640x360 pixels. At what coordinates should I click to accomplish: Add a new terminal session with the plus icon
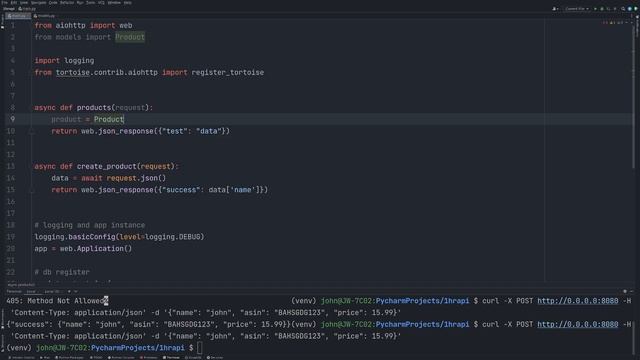click(x=69, y=291)
